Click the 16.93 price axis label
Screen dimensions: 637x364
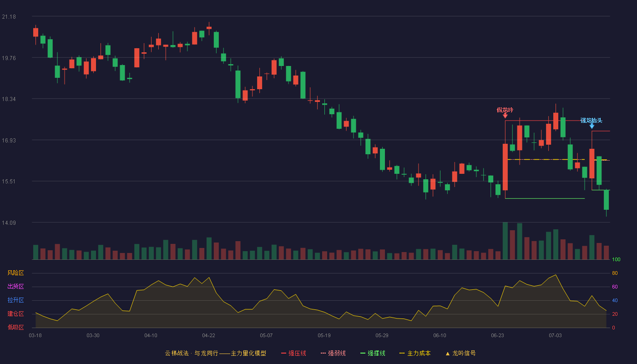tap(9, 140)
